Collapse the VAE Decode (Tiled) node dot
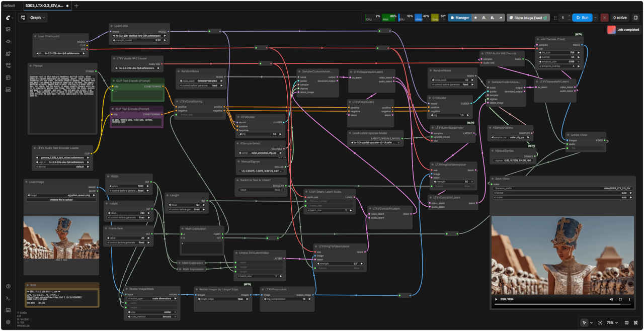Image resolution: width=644 pixels, height=331 pixels. coord(538,39)
